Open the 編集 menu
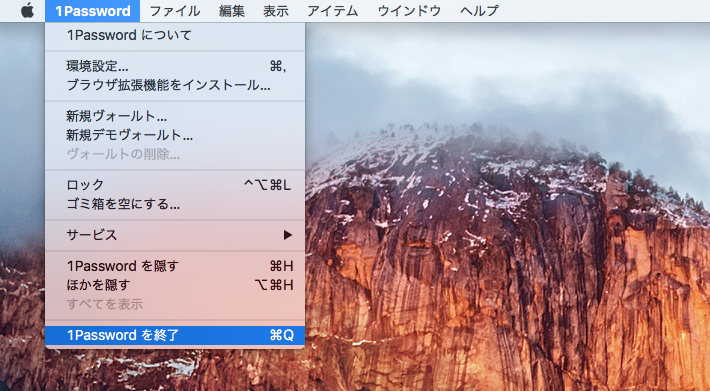710x391 pixels. (232, 10)
